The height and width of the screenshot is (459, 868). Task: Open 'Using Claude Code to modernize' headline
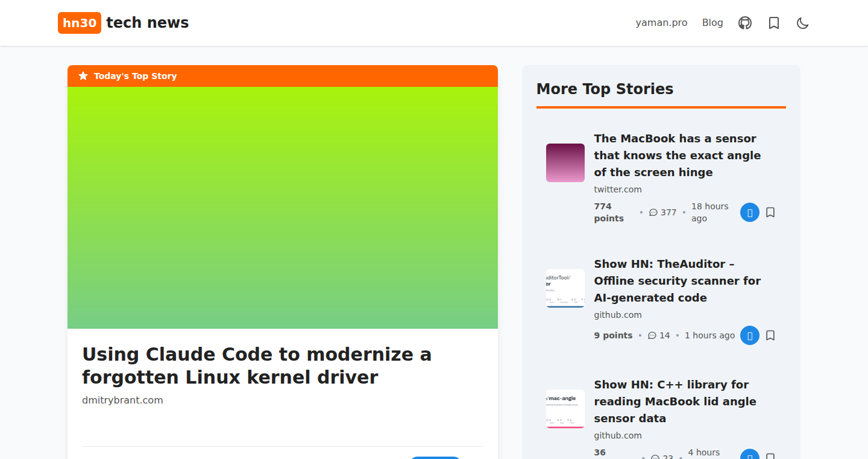tap(257, 366)
